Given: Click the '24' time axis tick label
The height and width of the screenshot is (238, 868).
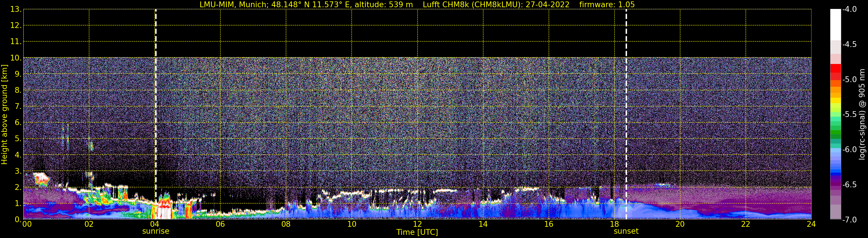Looking at the screenshot, I should tap(811, 224).
